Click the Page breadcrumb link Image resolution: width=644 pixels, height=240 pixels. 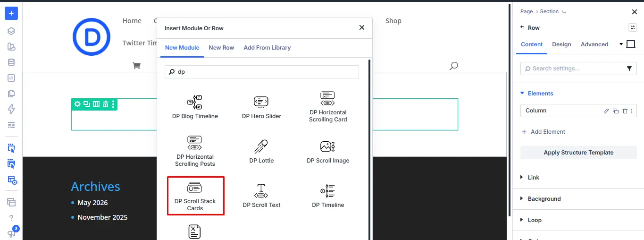point(527,11)
